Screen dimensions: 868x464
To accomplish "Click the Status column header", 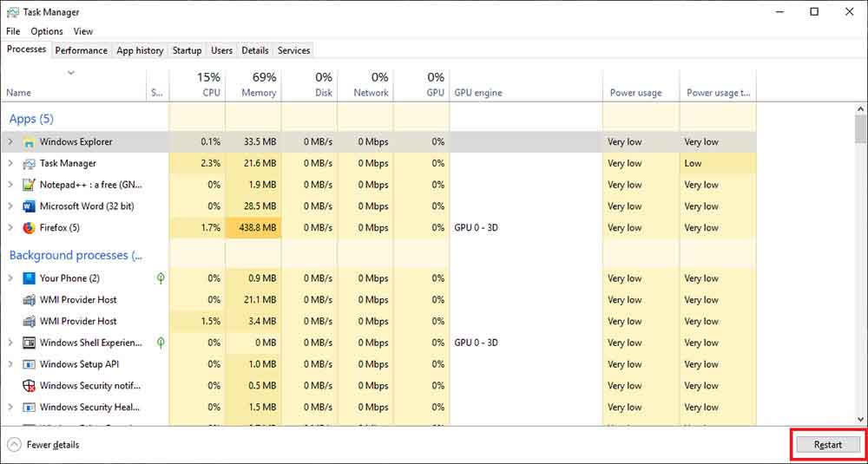I will 158,85.
